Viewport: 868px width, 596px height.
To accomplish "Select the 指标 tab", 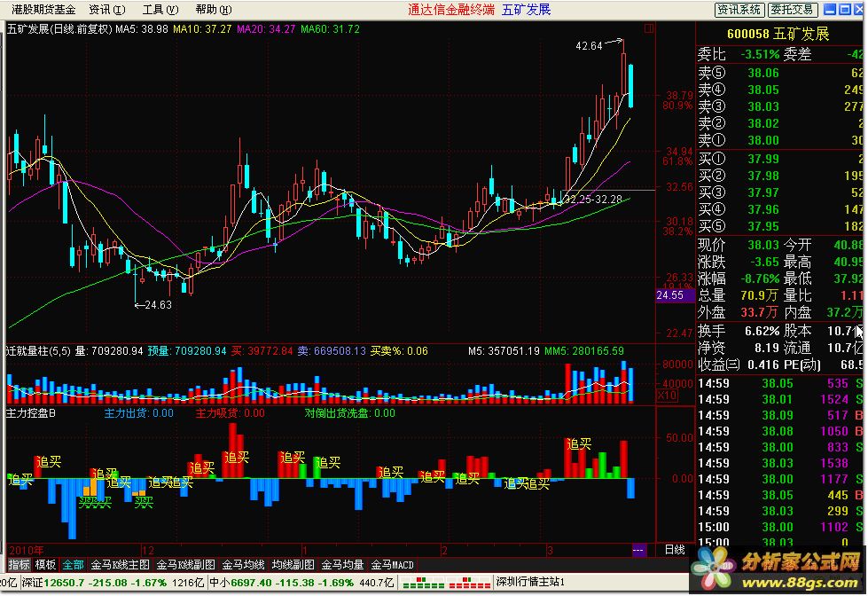I will 19,564.
